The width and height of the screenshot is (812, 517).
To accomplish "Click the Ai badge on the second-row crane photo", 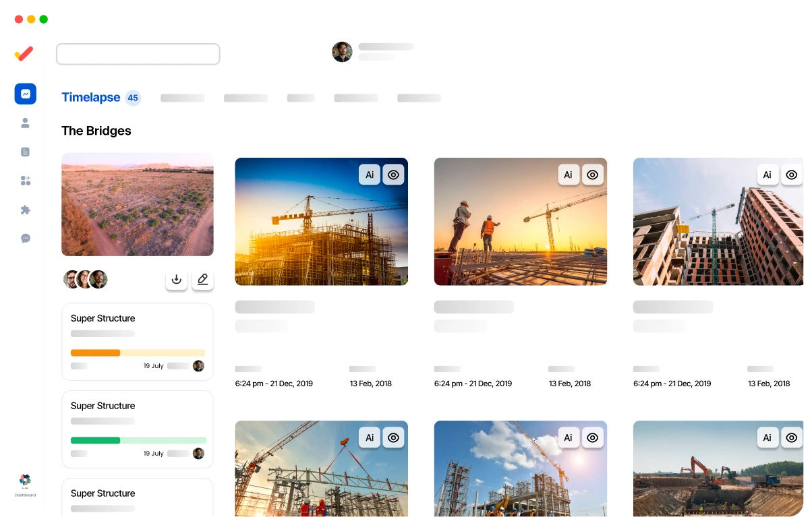I will [x=370, y=437].
